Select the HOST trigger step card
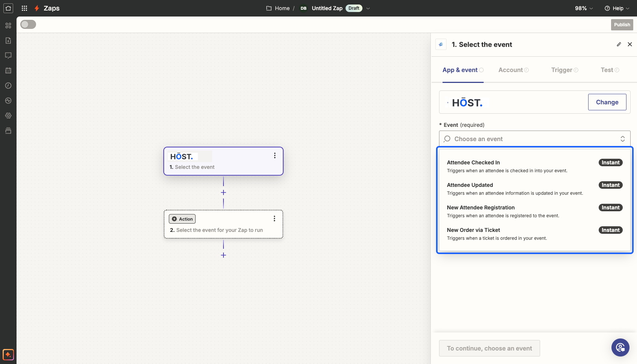The image size is (637, 364). click(223, 161)
